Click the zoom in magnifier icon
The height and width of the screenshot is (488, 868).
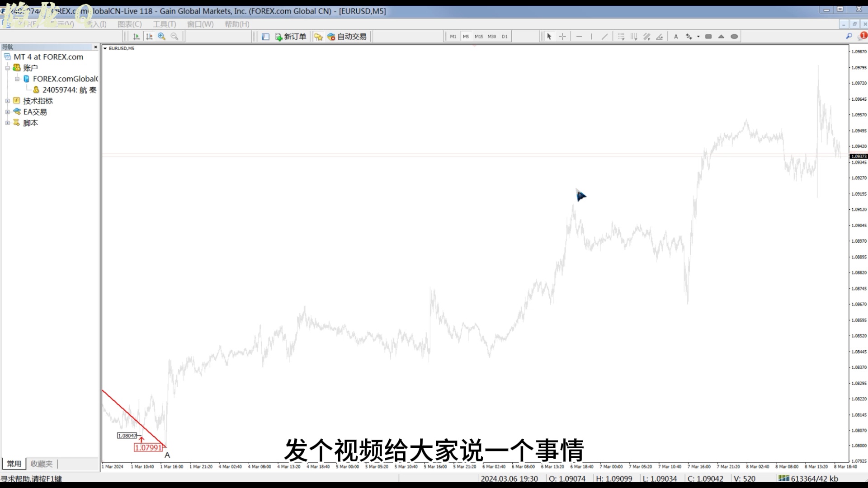pos(161,37)
